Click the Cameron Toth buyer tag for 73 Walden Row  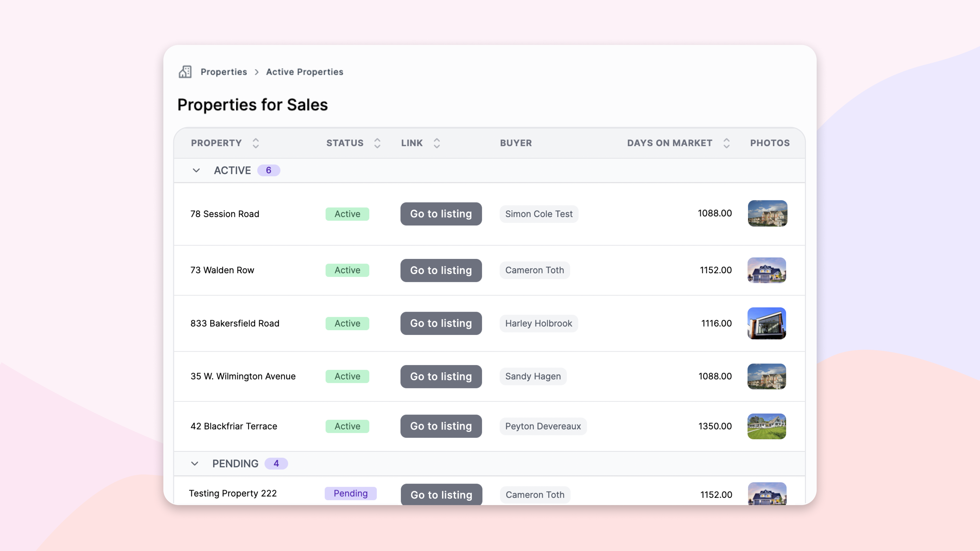[x=534, y=270]
